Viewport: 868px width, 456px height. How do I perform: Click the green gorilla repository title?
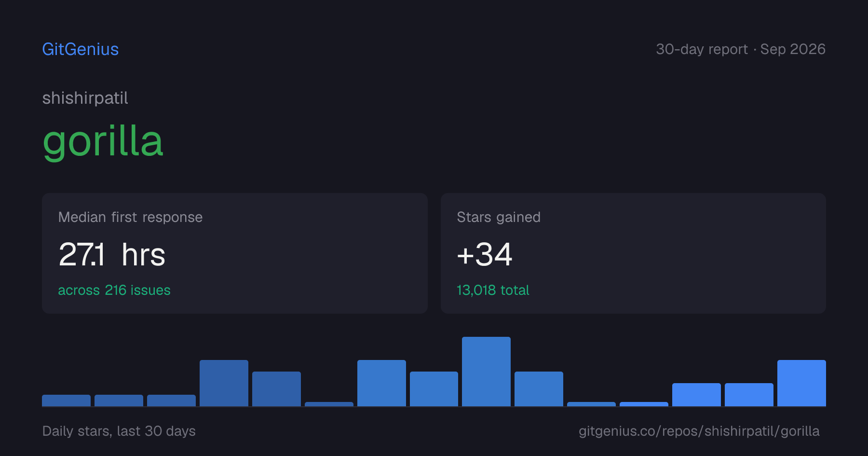point(103,141)
